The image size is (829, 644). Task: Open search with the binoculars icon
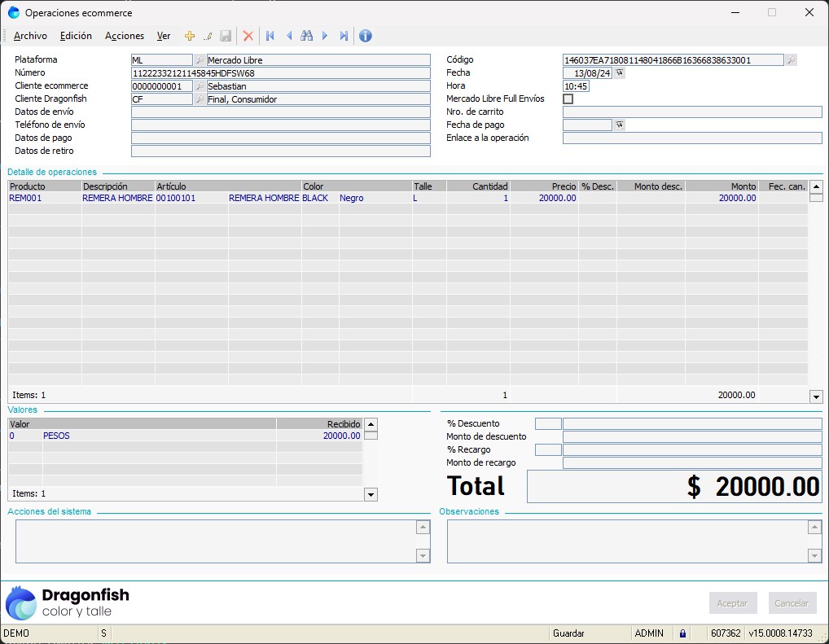click(306, 36)
